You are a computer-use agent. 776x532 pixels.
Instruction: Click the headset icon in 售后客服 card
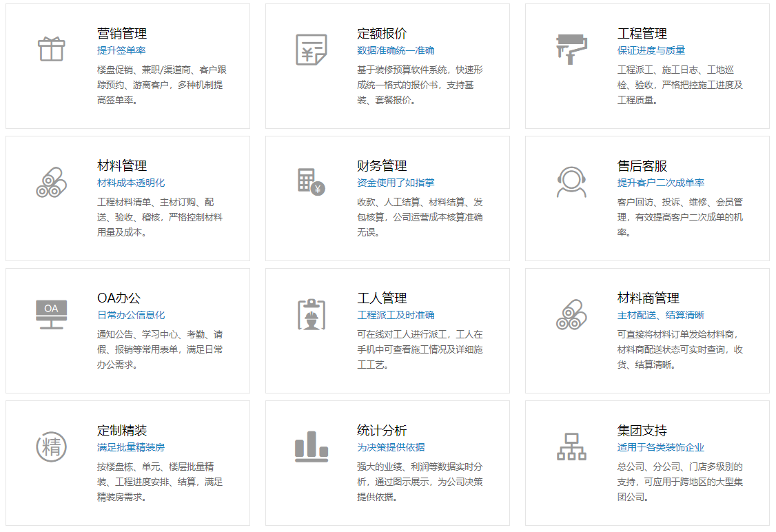pos(573,181)
